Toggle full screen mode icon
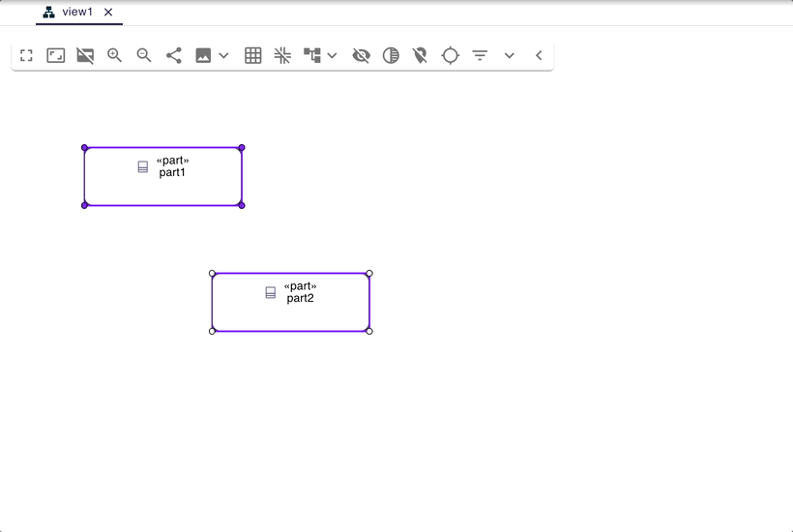This screenshot has width=793, height=532. 26,56
